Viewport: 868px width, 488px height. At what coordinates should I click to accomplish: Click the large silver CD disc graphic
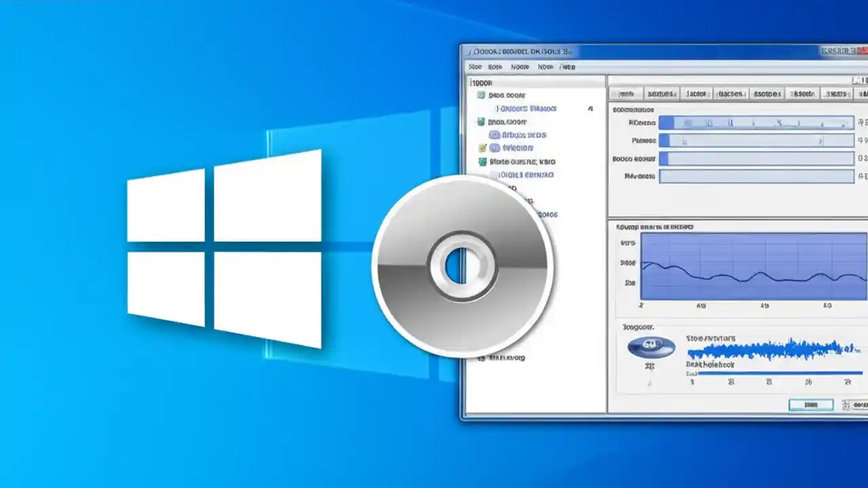461,264
